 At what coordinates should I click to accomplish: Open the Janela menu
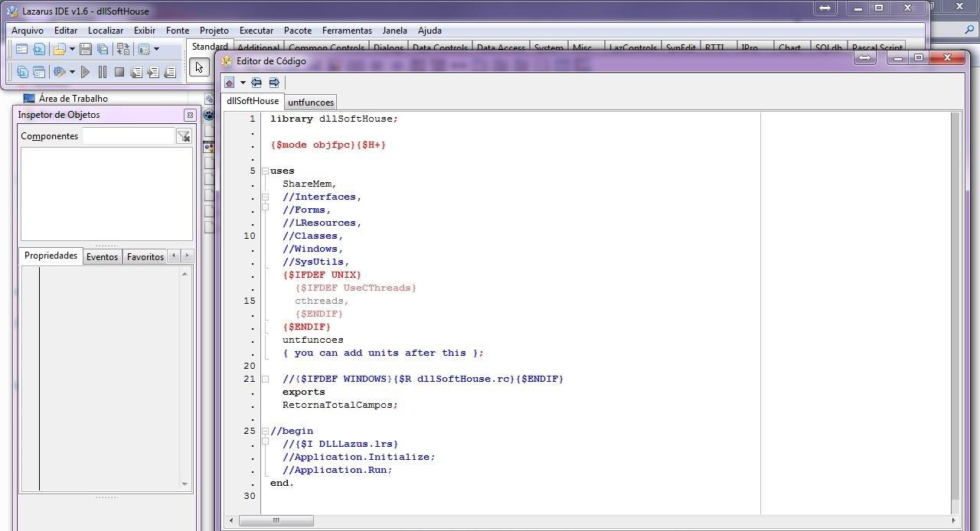(395, 31)
